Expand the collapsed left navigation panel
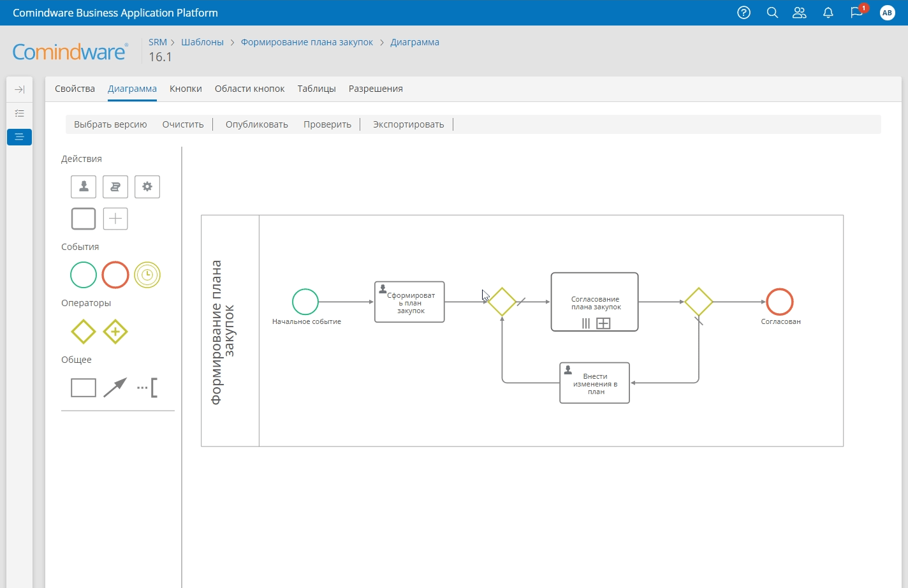Image resolution: width=908 pixels, height=588 pixels. pos(19,89)
